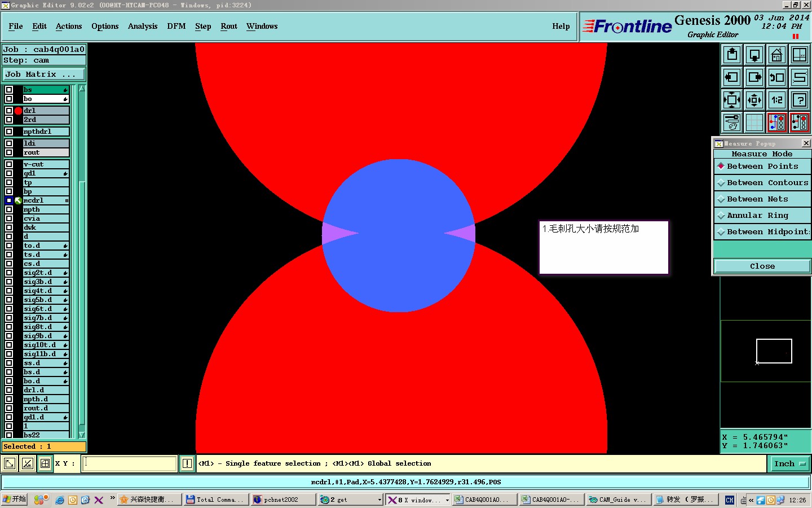This screenshot has width=812, height=508.
Task: Select the sig2t.d layer row
Action: 46,273
